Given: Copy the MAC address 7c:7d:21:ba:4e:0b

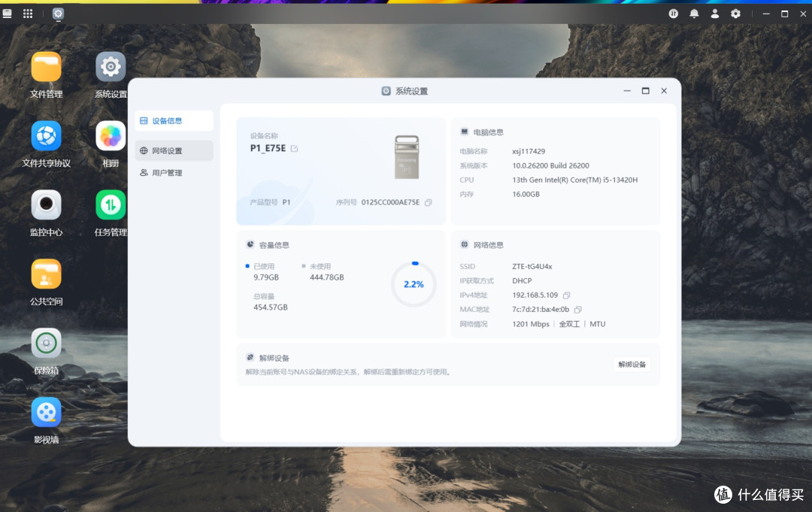Looking at the screenshot, I should coord(578,310).
